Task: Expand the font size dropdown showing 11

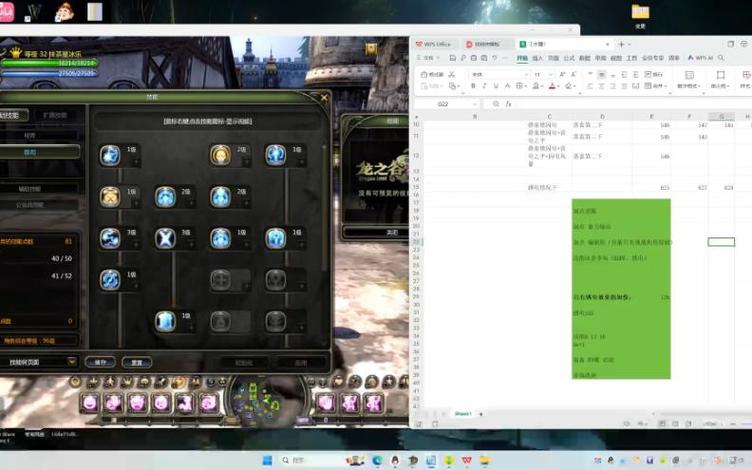Action: (551, 74)
